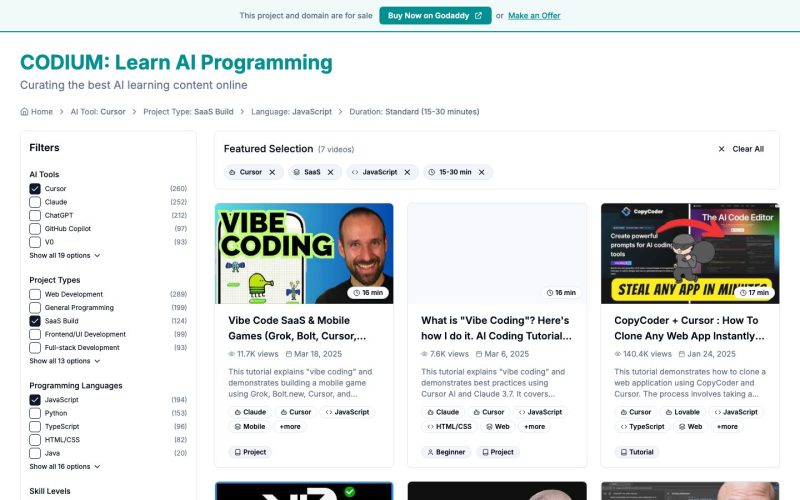Click the X icon beside Clear All
The width and height of the screenshot is (800, 500).
(721, 149)
